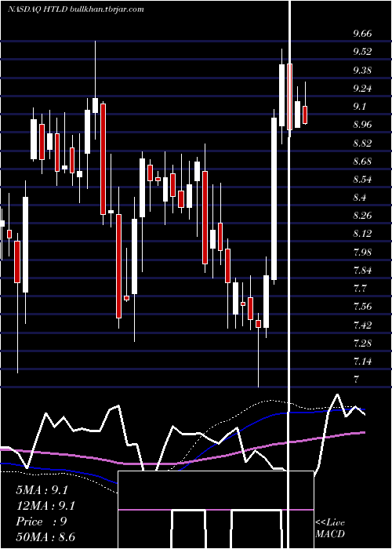Click the 50MA : 8.6 indicator text
This screenshot has width=392, height=549.
45,537
